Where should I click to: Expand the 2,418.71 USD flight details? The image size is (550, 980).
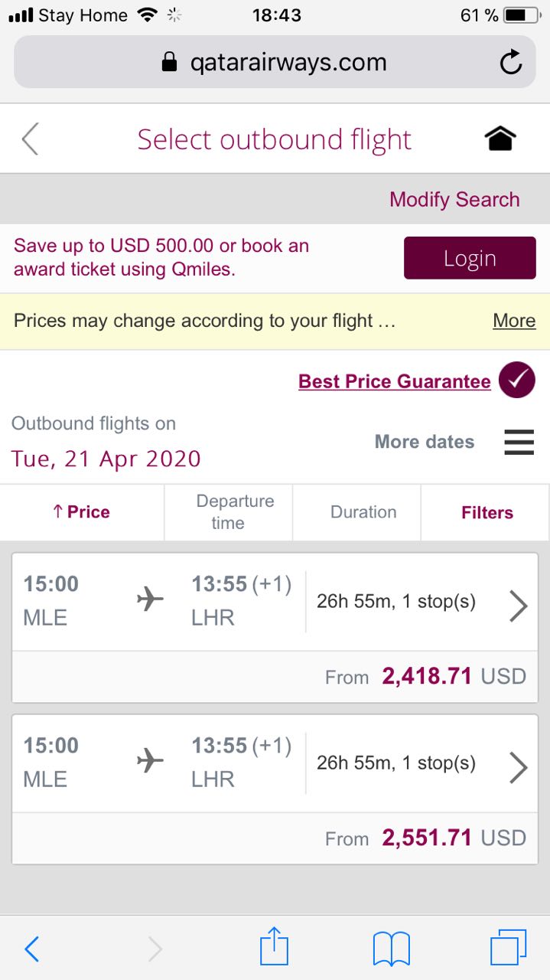coord(518,606)
